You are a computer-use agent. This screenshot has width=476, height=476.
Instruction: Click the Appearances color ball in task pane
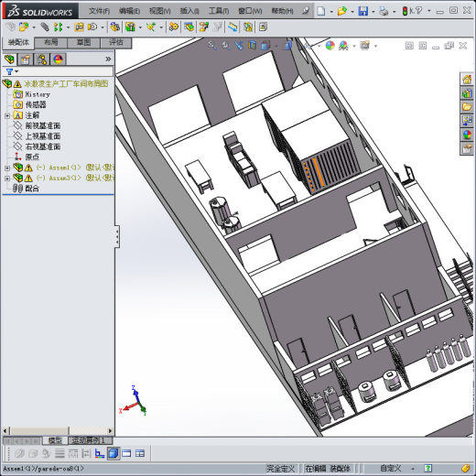pos(467,135)
